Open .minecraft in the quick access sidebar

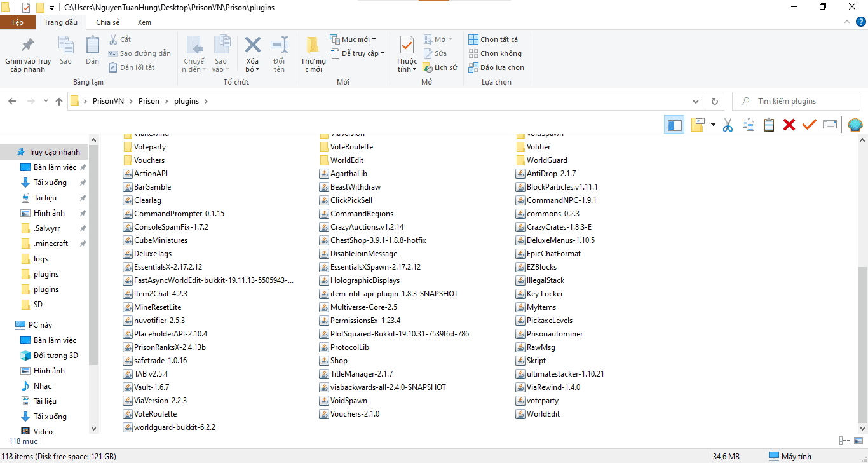(x=51, y=244)
